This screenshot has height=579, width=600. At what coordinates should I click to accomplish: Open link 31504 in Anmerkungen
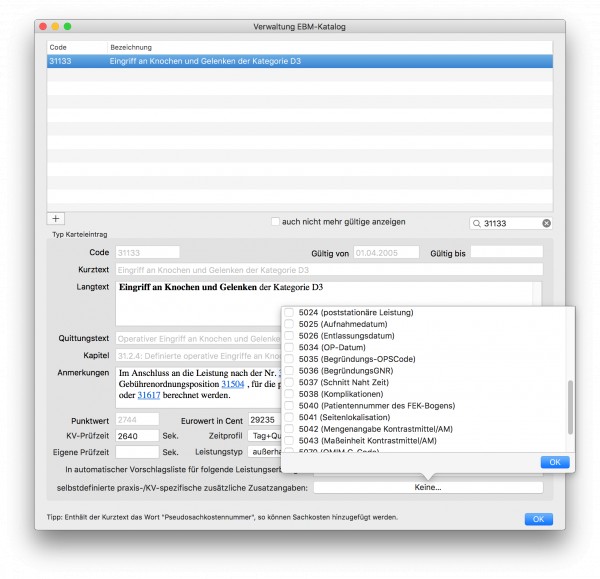[x=233, y=384]
